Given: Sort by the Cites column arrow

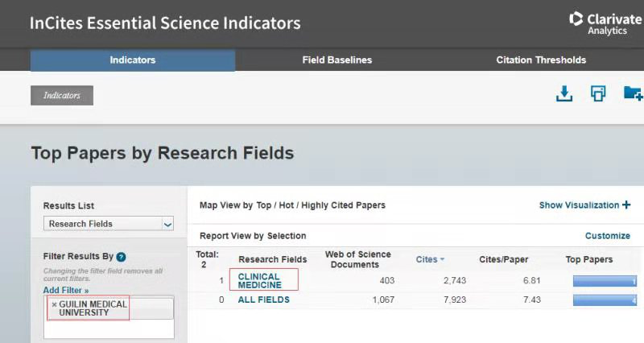Looking at the screenshot, I should [442, 259].
